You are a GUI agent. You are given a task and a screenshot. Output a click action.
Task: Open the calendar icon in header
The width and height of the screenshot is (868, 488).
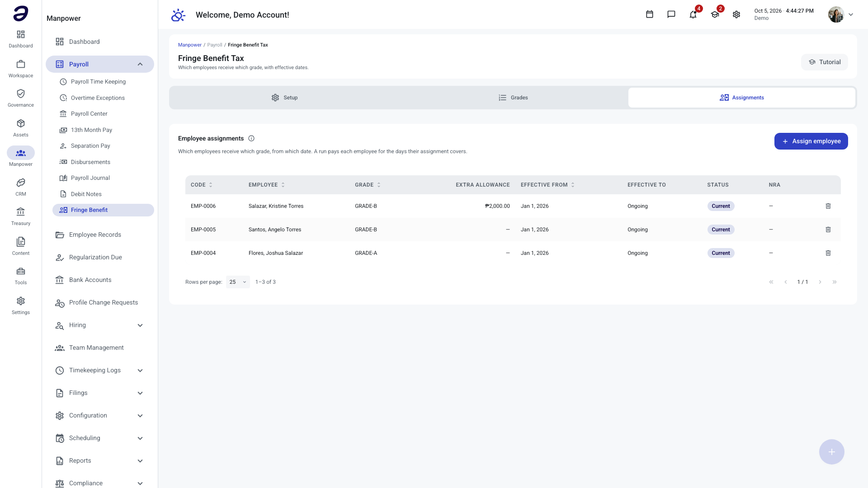pyautogui.click(x=650, y=14)
